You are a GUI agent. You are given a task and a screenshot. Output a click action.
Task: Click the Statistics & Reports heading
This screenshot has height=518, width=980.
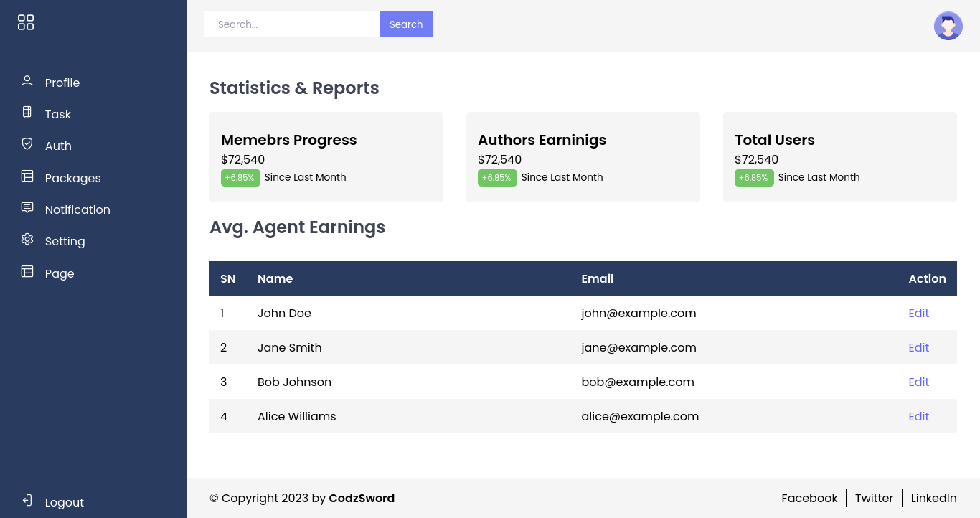coord(294,88)
